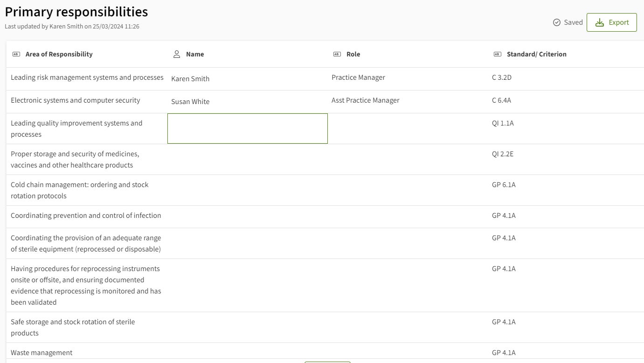
Task: Click Cold chain management row text
Action: click(x=79, y=190)
